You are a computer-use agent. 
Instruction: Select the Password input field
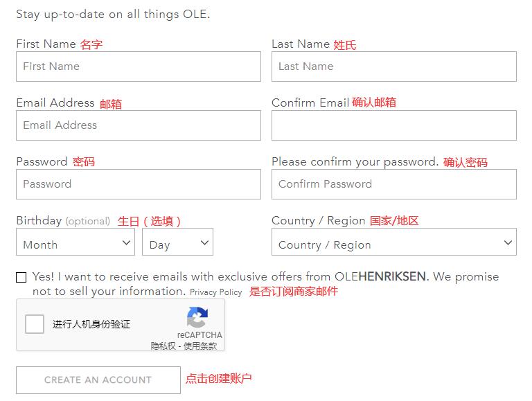pos(139,184)
